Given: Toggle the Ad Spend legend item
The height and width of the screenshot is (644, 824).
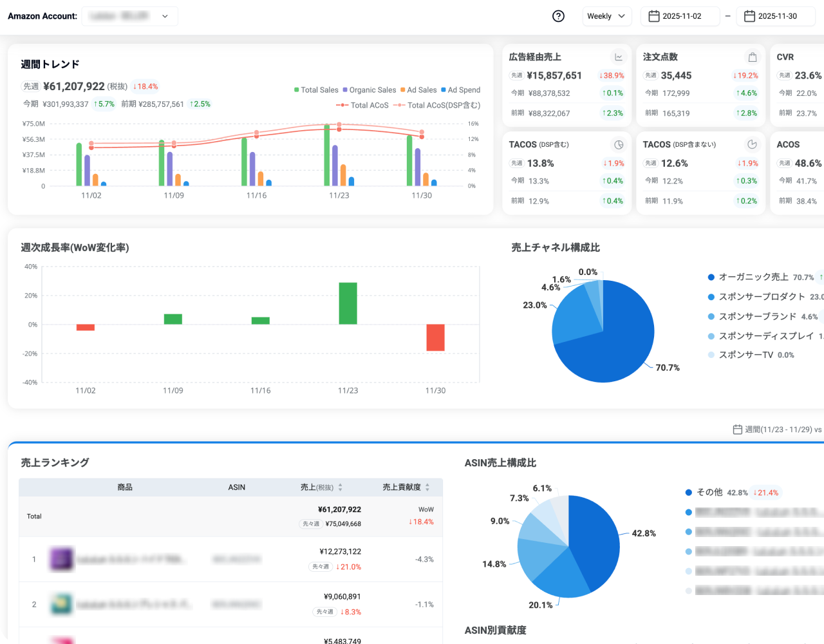Looking at the screenshot, I should tap(461, 90).
